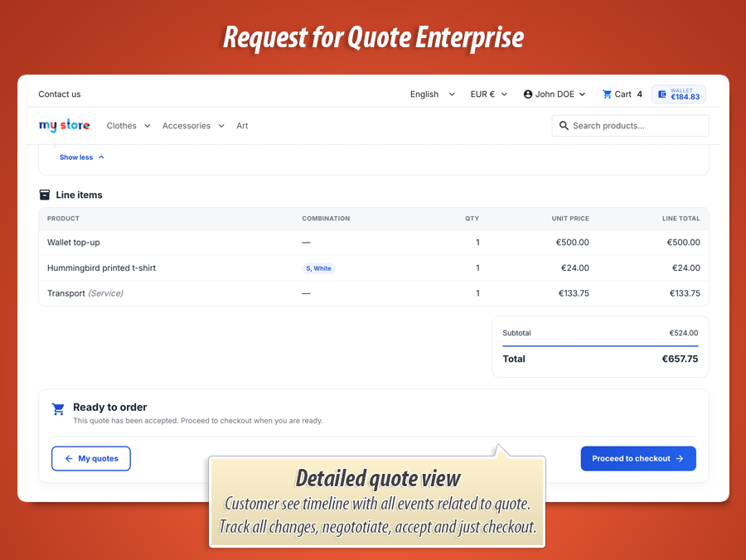Open the Clothes category
746x560 pixels.
[121, 125]
